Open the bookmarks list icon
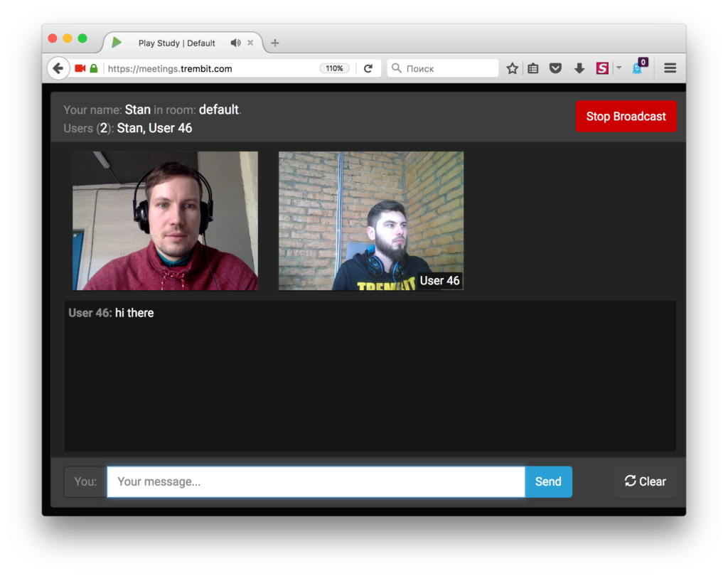728x576 pixels. 533,69
